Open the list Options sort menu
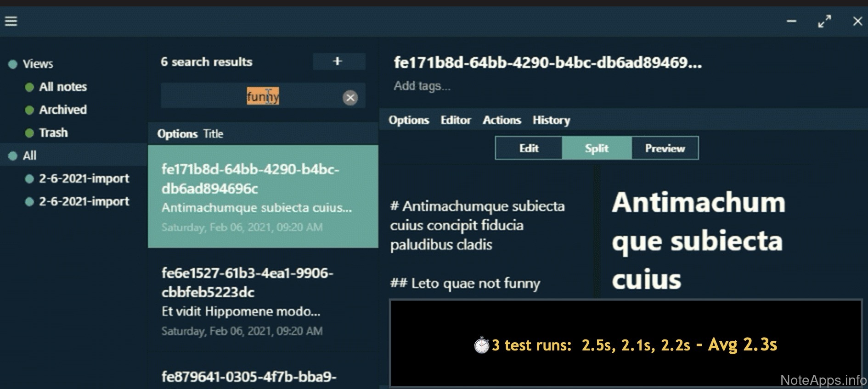 pos(177,134)
